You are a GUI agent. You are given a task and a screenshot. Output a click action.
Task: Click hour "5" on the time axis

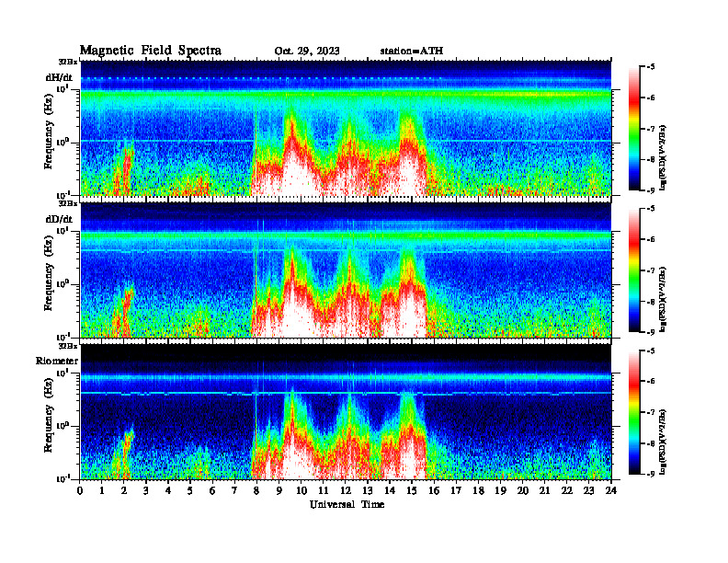tap(190, 490)
